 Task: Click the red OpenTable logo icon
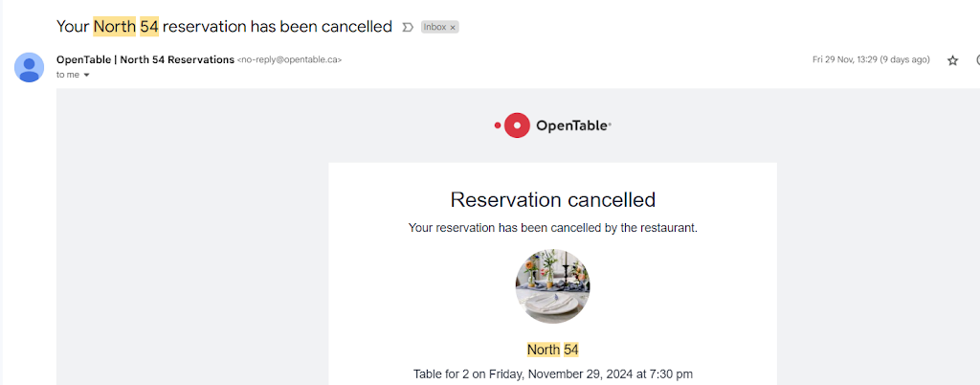516,125
